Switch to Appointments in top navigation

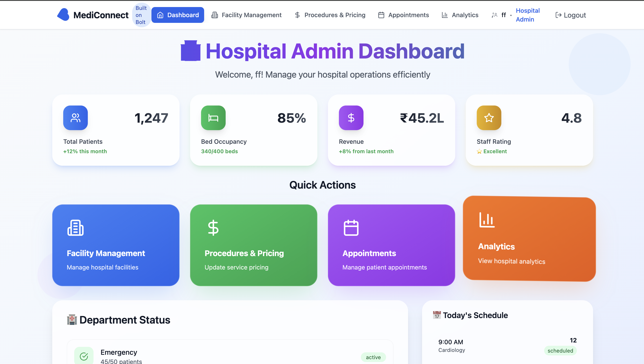point(403,15)
